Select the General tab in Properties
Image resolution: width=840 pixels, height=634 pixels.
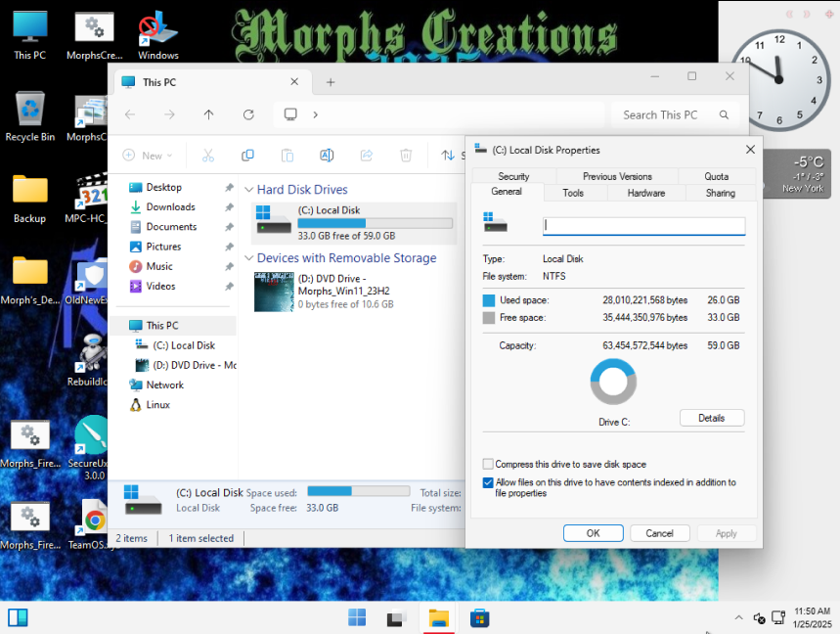(x=507, y=192)
